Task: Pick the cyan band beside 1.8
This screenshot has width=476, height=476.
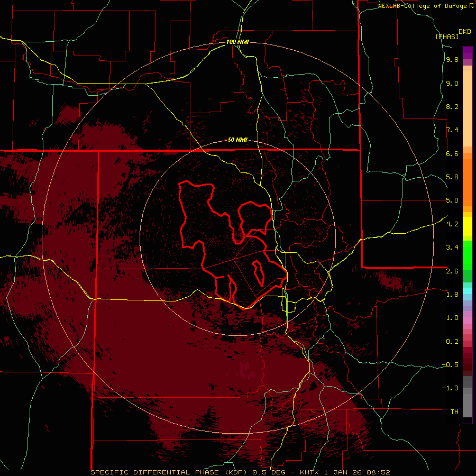Action: [467, 291]
